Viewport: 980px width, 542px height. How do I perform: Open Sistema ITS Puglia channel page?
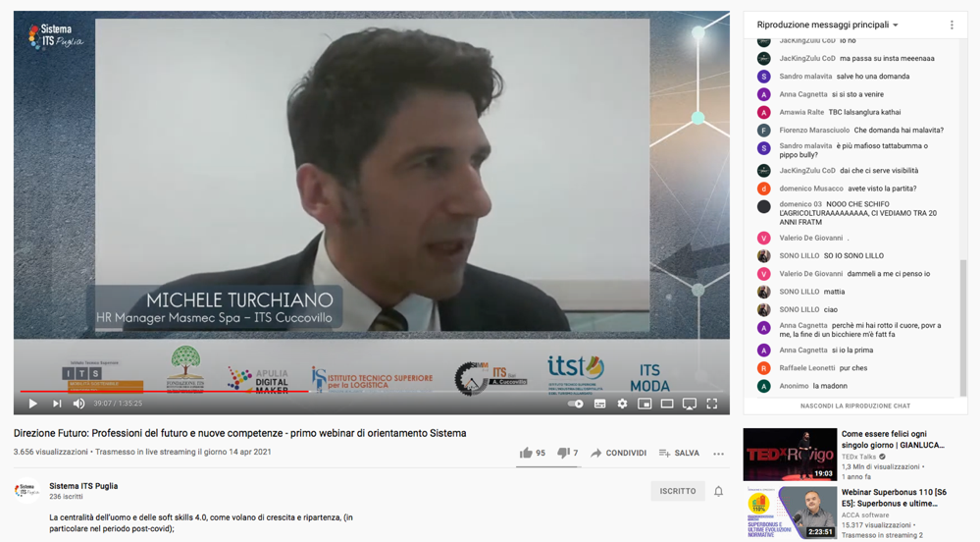click(83, 486)
